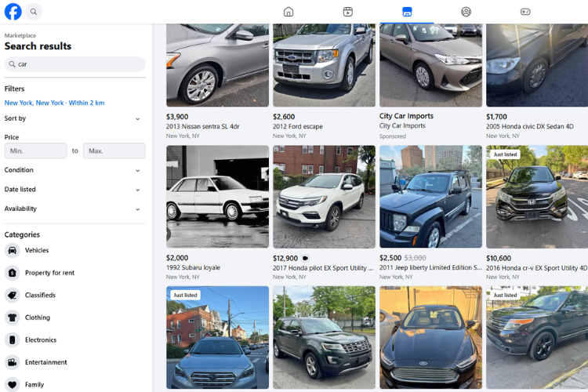Click the City Car Imports heading
The width and height of the screenshot is (588, 392).
pyautogui.click(x=406, y=116)
